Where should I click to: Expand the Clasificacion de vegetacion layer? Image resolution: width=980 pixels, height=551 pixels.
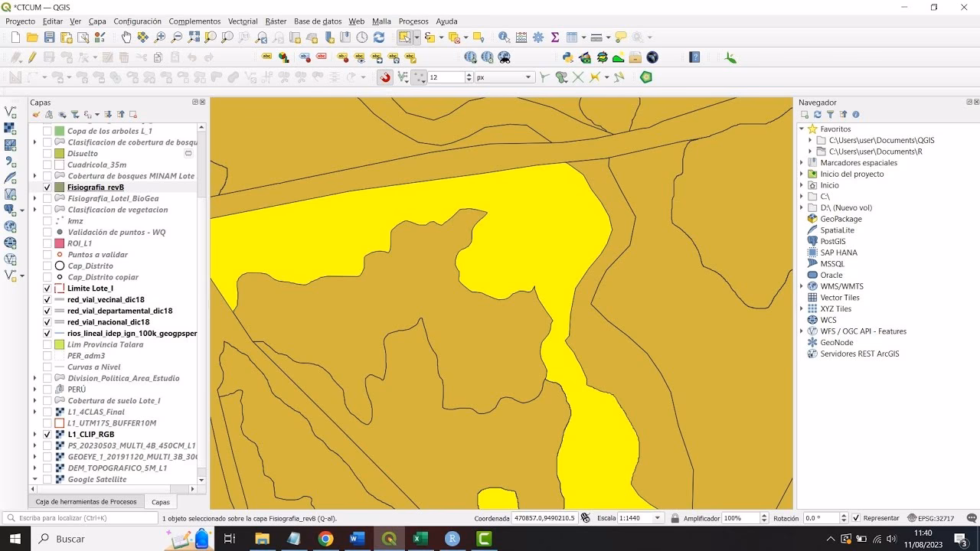tap(34, 209)
